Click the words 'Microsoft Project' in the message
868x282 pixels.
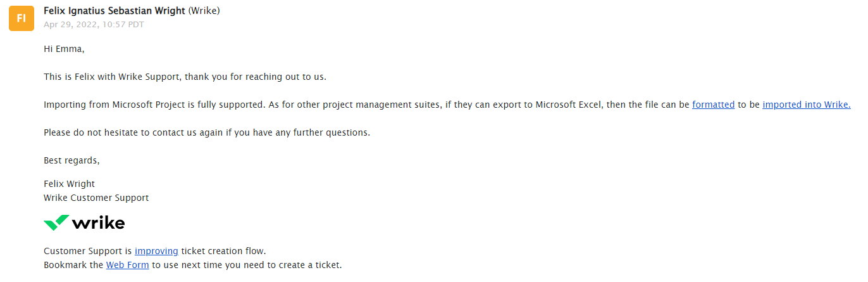148,105
